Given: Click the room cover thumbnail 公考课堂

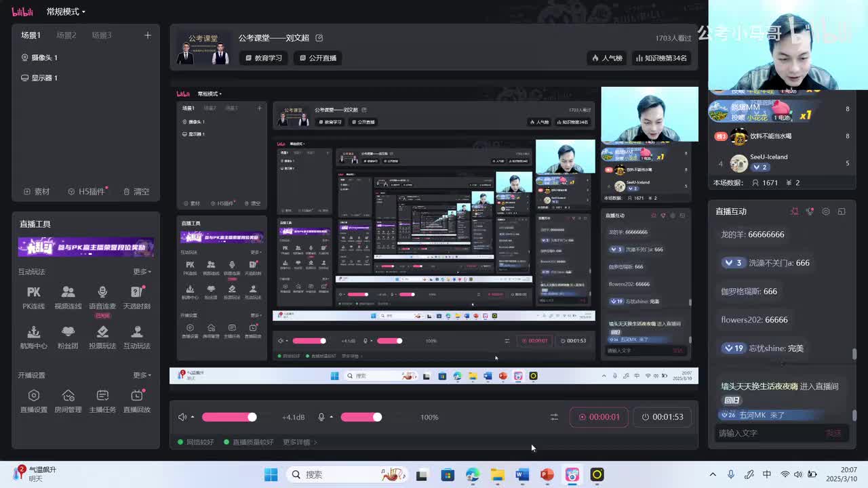Looking at the screenshot, I should 203,48.
